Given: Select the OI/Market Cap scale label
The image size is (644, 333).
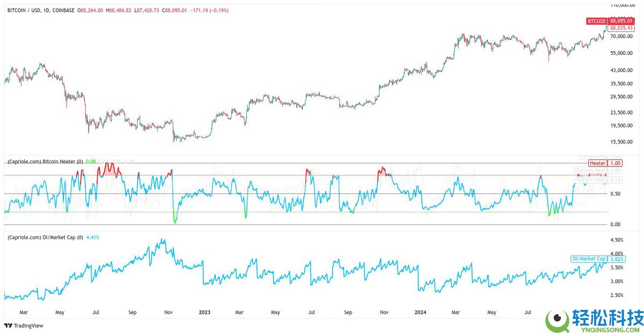Looking at the screenshot, I should pyautogui.click(x=589, y=259).
